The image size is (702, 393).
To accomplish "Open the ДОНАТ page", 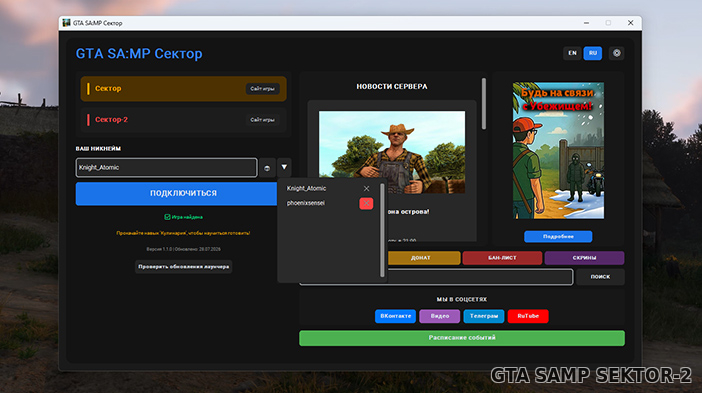I will pyautogui.click(x=423, y=258).
